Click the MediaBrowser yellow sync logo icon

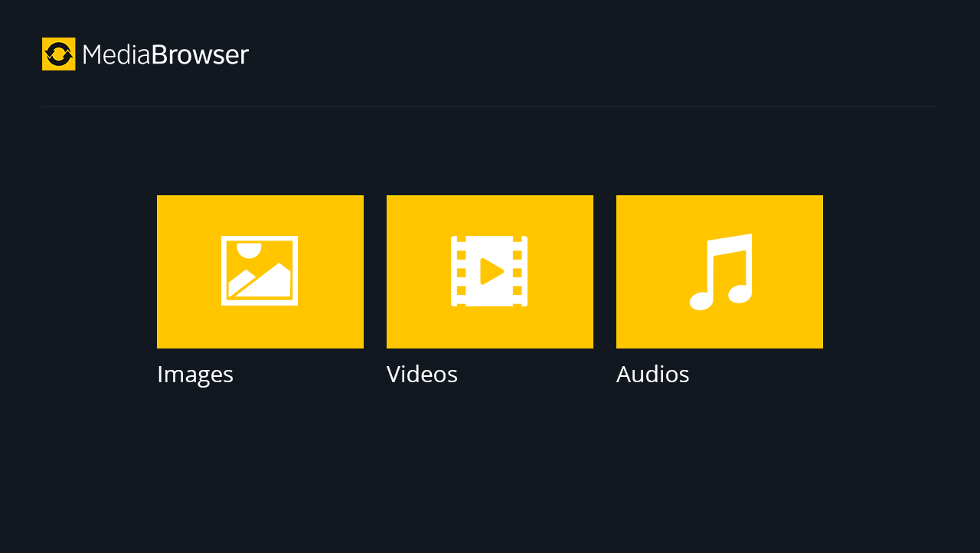59,54
